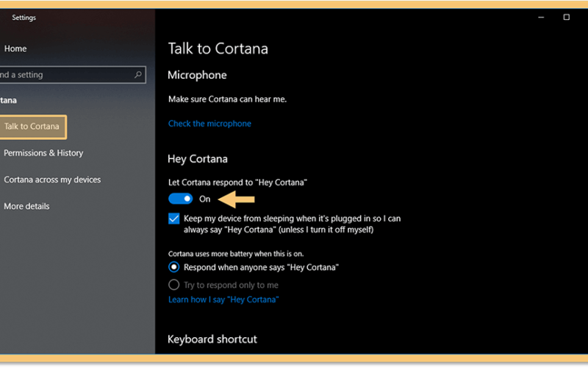Go to Home in Settings sidebar

tap(15, 49)
